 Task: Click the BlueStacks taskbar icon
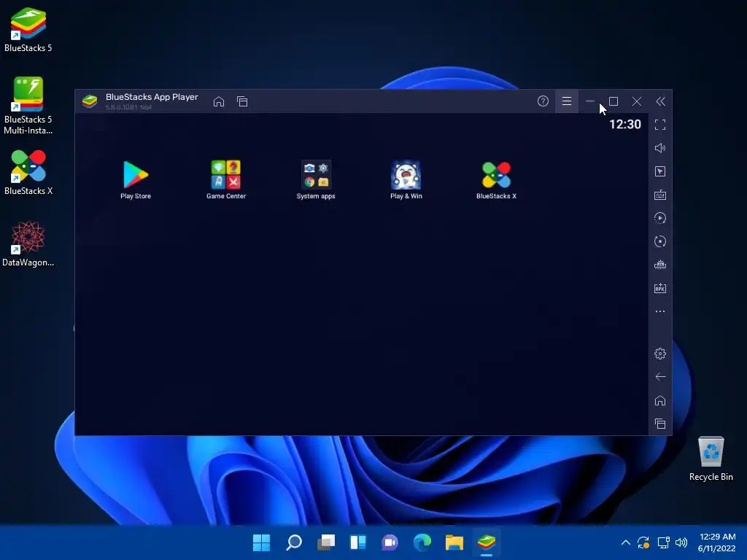pos(487,542)
